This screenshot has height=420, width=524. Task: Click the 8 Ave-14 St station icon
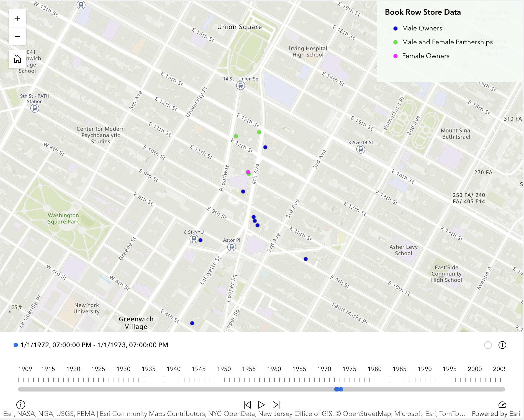[x=361, y=149]
